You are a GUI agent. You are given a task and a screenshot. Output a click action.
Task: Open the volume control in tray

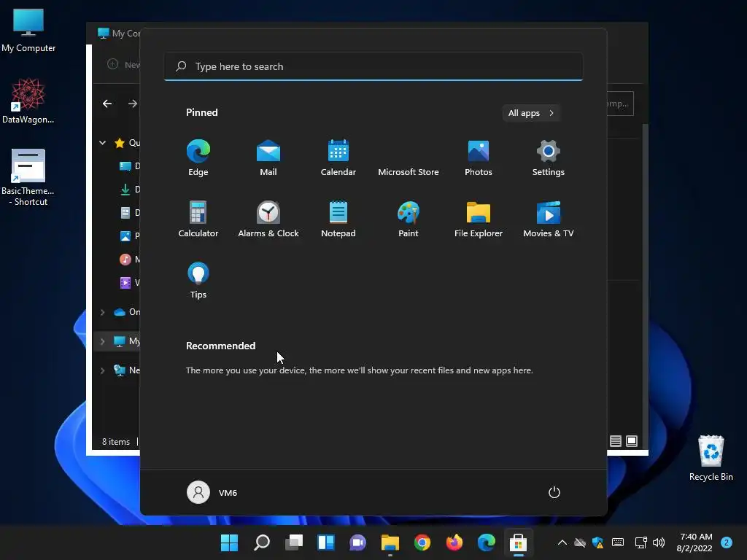(659, 542)
